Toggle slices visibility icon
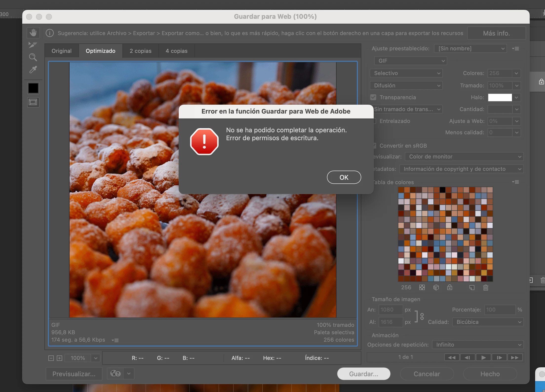The image size is (545, 392). [x=33, y=102]
